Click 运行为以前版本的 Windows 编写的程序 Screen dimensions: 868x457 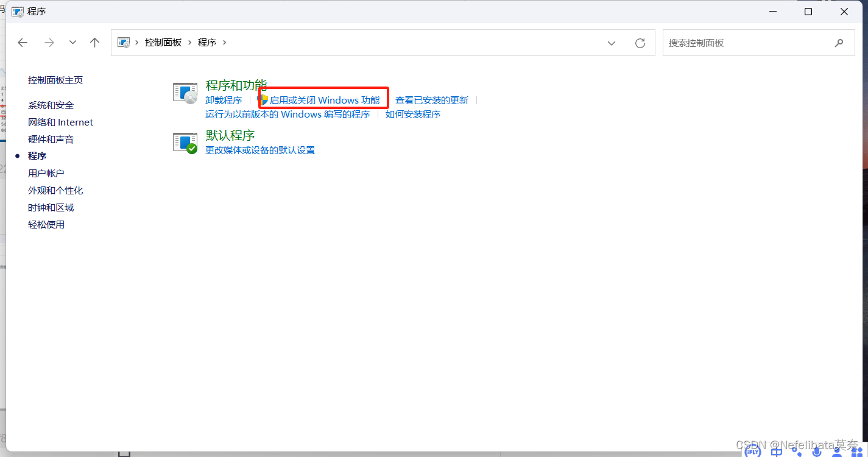[x=288, y=114]
